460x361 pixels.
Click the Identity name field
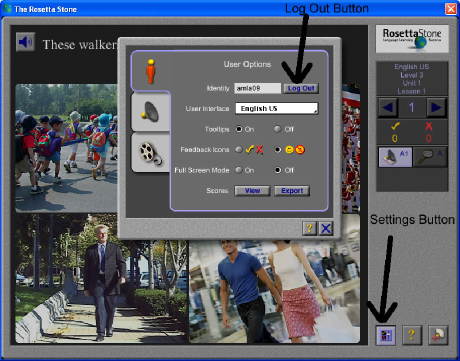pos(257,88)
